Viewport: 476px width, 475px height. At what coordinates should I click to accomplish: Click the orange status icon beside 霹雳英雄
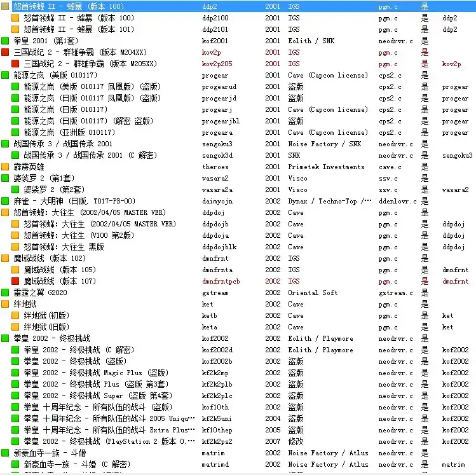(x=5, y=167)
